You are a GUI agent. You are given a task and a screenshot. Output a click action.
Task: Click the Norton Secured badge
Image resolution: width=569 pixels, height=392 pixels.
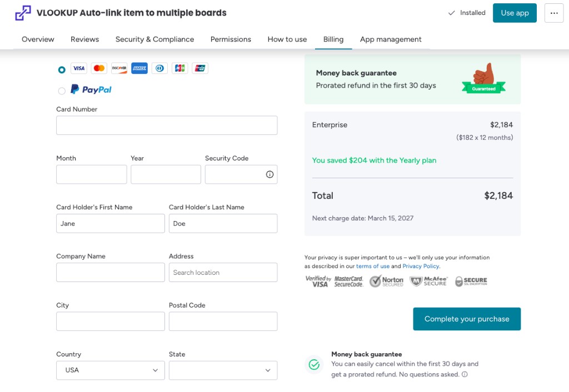[387, 282]
